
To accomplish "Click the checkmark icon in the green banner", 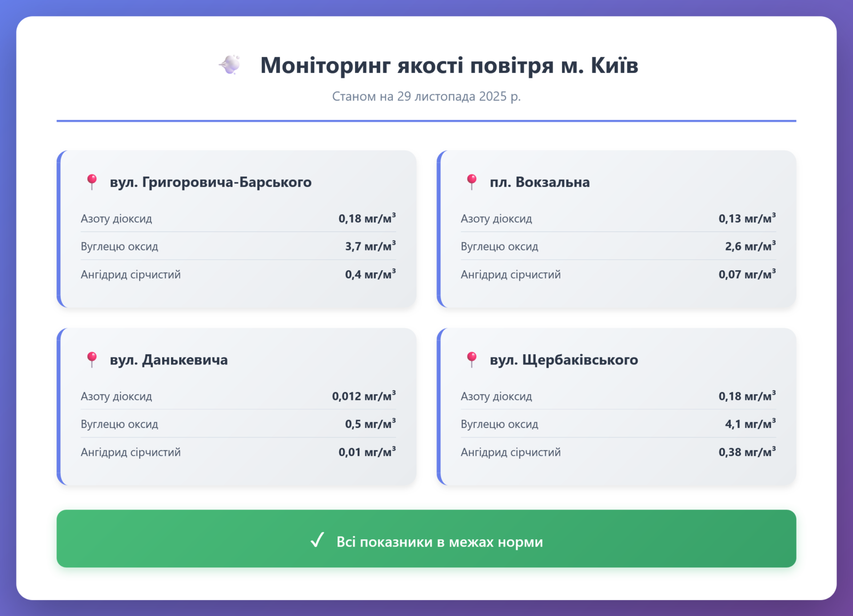I will point(317,540).
